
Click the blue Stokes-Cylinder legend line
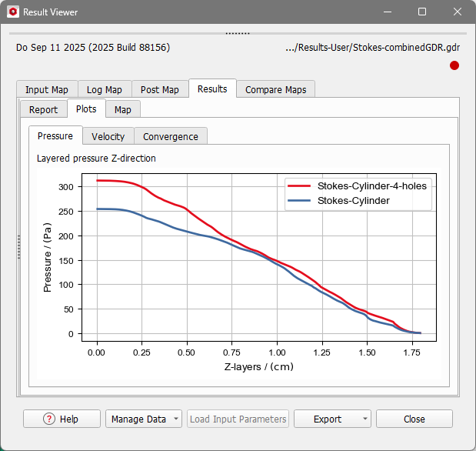click(299, 200)
